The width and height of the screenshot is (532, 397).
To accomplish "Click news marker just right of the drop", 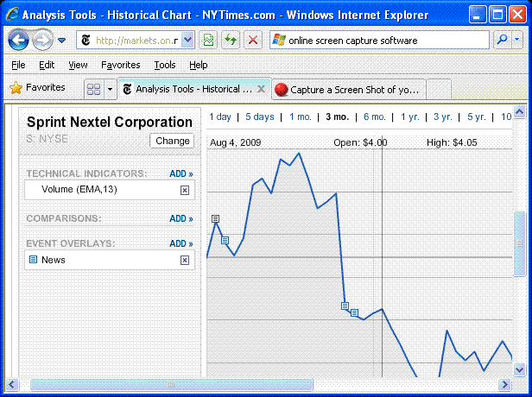I will tap(354, 312).
